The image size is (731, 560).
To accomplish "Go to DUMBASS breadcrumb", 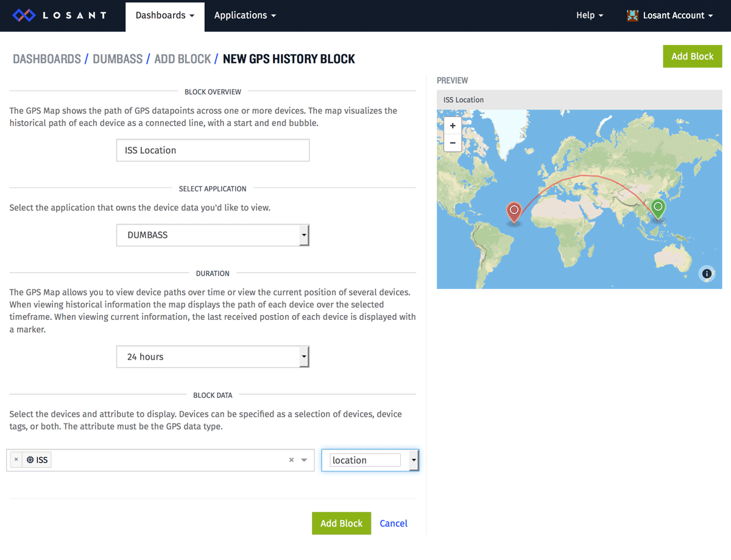I will coord(118,59).
